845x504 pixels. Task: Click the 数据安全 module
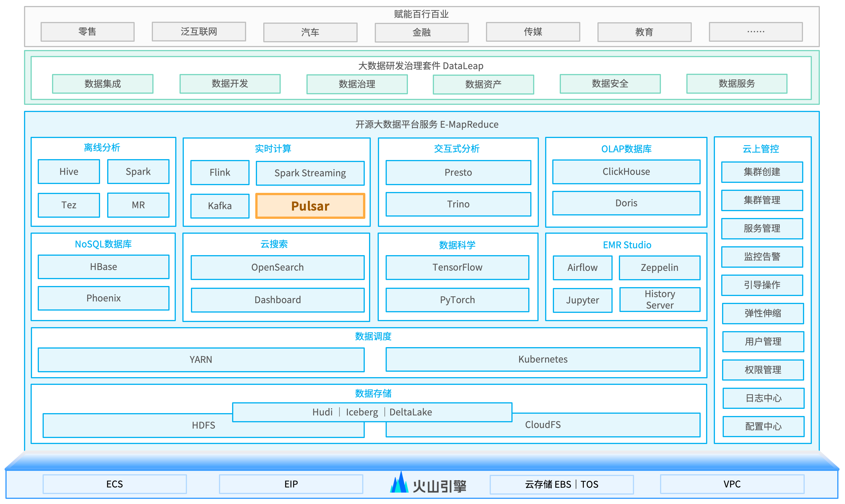[610, 83]
